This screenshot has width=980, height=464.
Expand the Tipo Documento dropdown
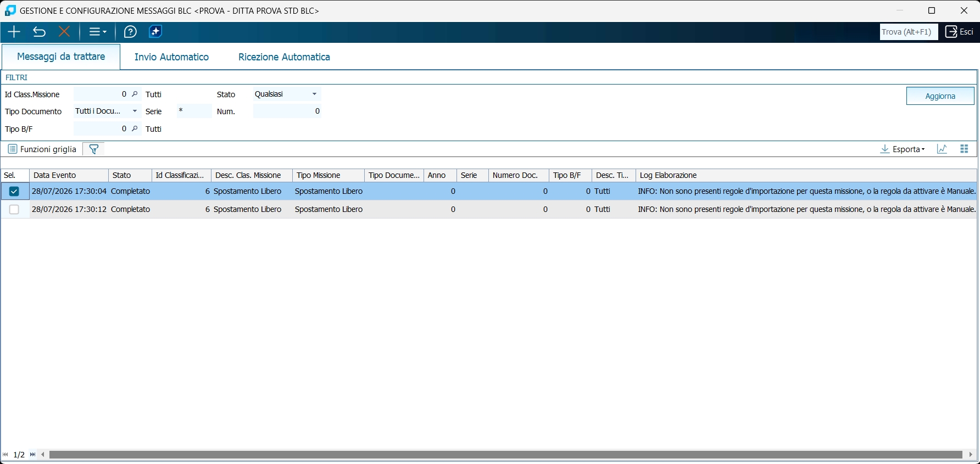click(x=108, y=111)
